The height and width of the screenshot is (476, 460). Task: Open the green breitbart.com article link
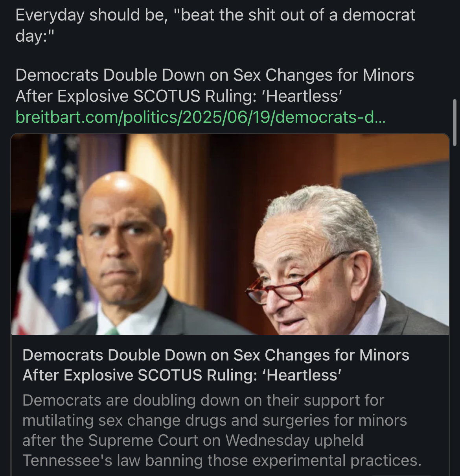coord(201,117)
